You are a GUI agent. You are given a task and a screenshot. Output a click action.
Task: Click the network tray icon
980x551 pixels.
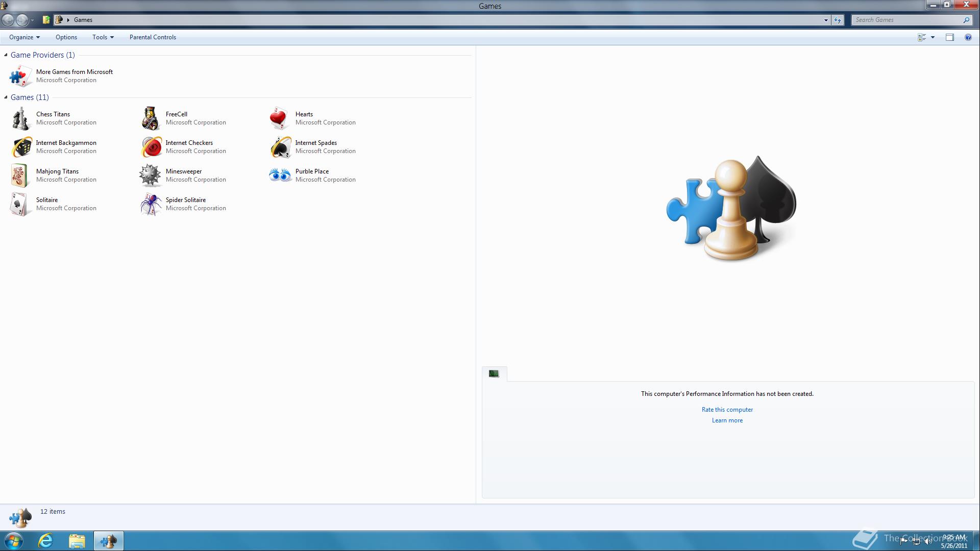tap(916, 541)
